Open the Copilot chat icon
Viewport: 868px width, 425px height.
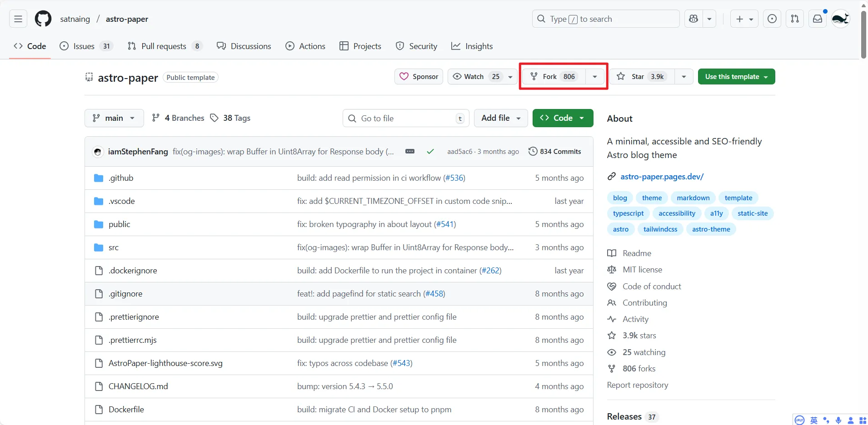pyautogui.click(x=693, y=19)
